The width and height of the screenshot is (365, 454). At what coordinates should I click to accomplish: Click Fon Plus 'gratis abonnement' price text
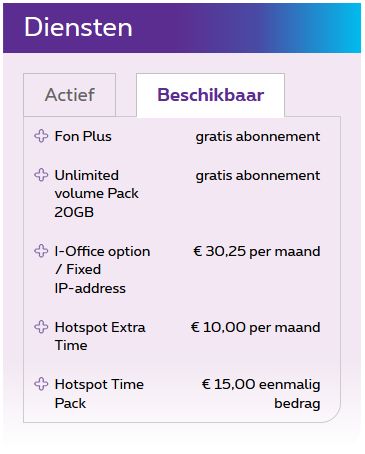point(258,137)
